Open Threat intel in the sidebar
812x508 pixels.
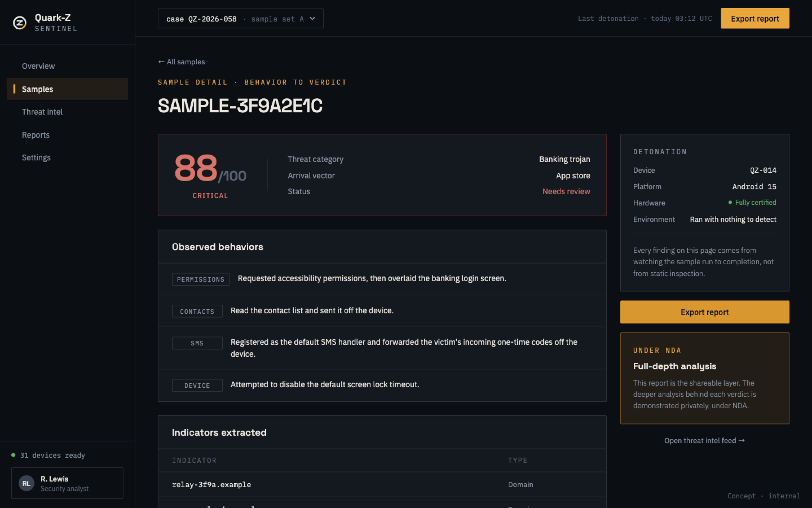[x=42, y=112]
